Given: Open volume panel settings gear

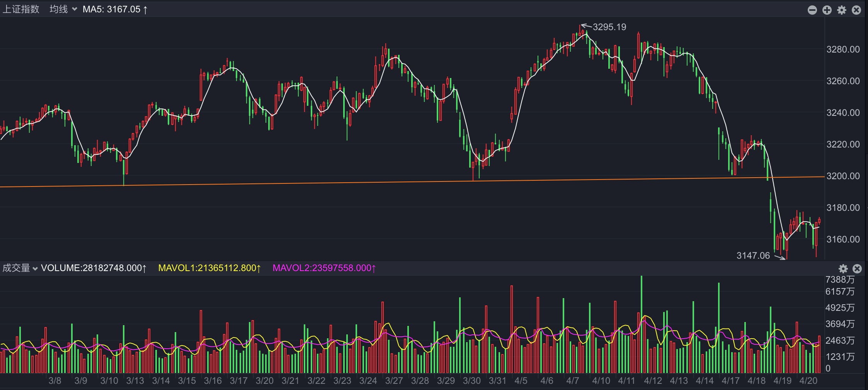Looking at the screenshot, I should 843,269.
